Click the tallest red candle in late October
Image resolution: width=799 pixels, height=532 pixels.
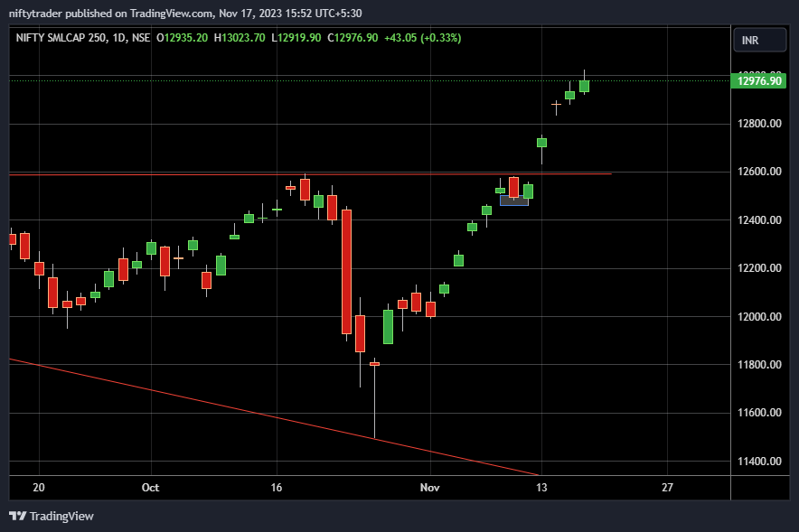point(346,272)
